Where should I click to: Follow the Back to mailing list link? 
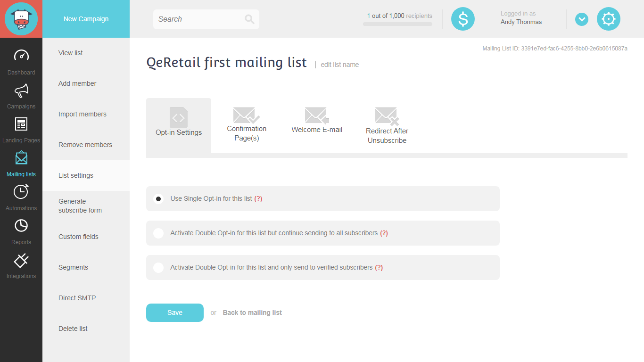pos(252,313)
